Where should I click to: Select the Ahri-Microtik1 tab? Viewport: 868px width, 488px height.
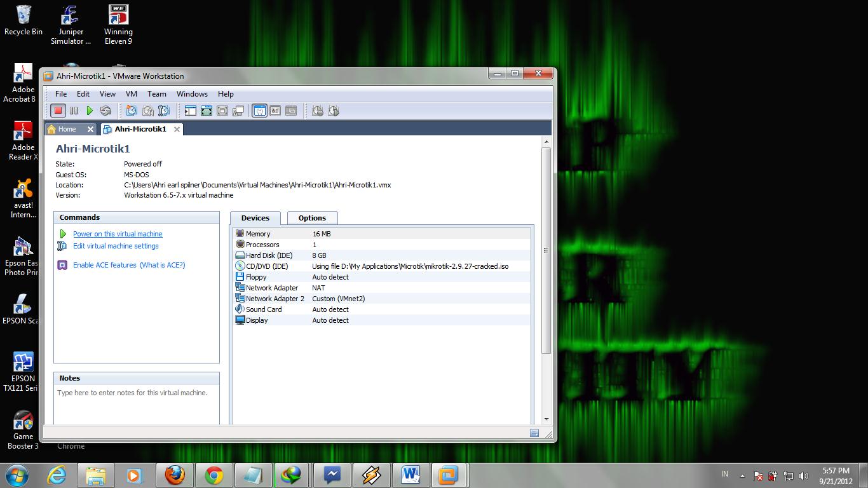(140, 129)
